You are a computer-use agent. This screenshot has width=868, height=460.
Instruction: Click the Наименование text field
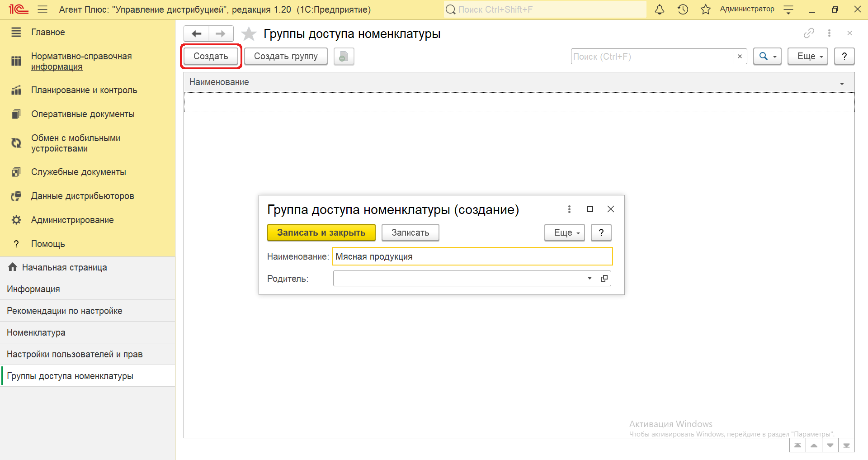point(472,256)
